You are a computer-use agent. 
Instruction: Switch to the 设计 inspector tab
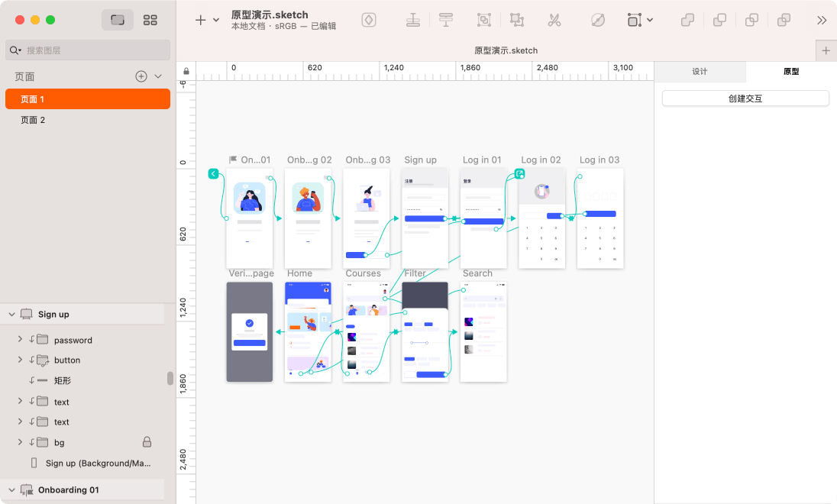700,72
